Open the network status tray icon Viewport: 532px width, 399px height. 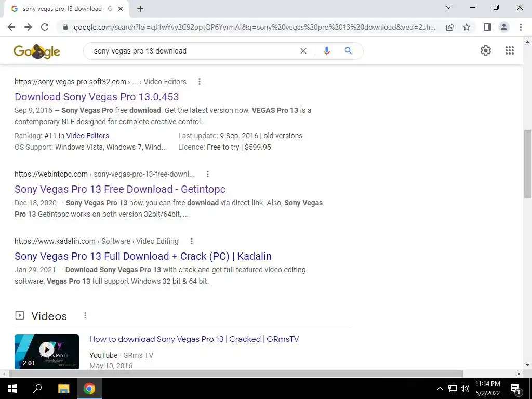(453, 389)
